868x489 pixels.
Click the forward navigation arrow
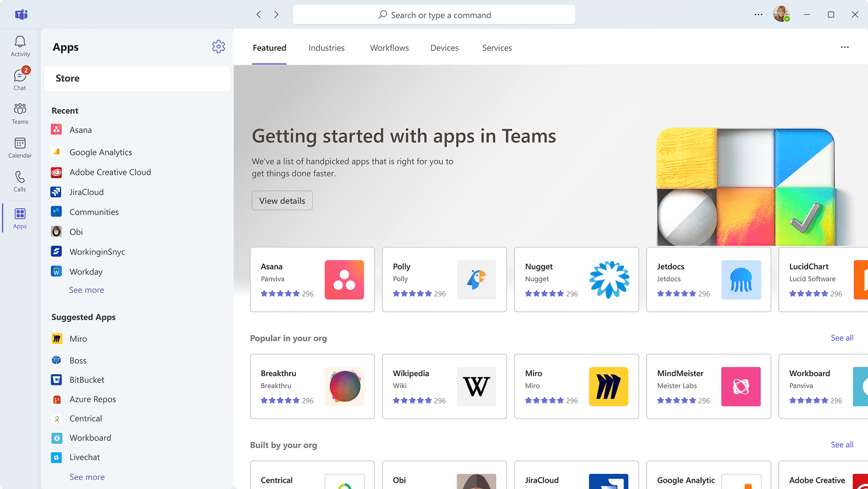point(276,15)
